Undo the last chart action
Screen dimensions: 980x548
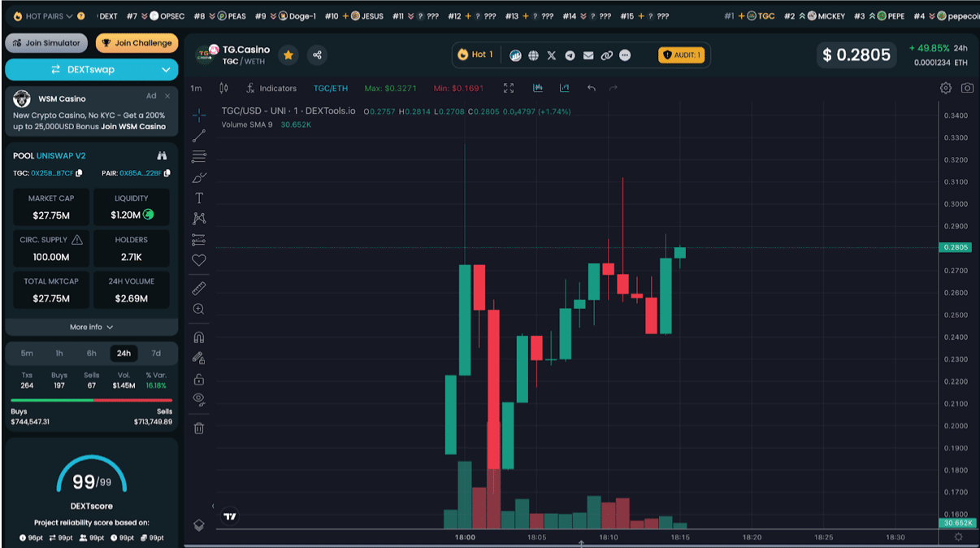592,88
